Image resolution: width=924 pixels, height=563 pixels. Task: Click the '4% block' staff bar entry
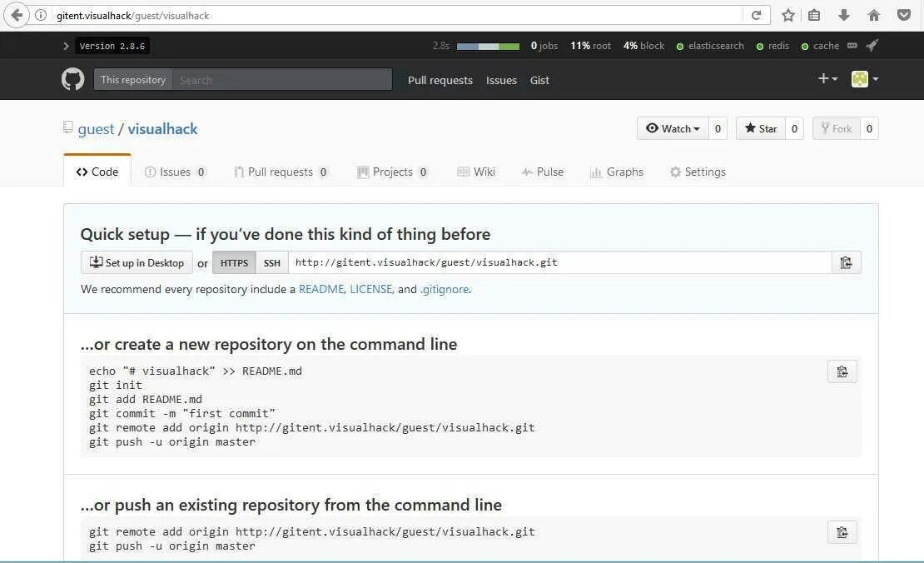click(x=643, y=46)
